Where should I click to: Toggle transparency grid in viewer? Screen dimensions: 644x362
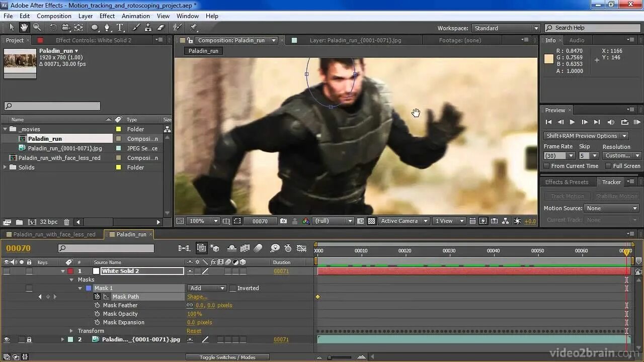(x=372, y=221)
